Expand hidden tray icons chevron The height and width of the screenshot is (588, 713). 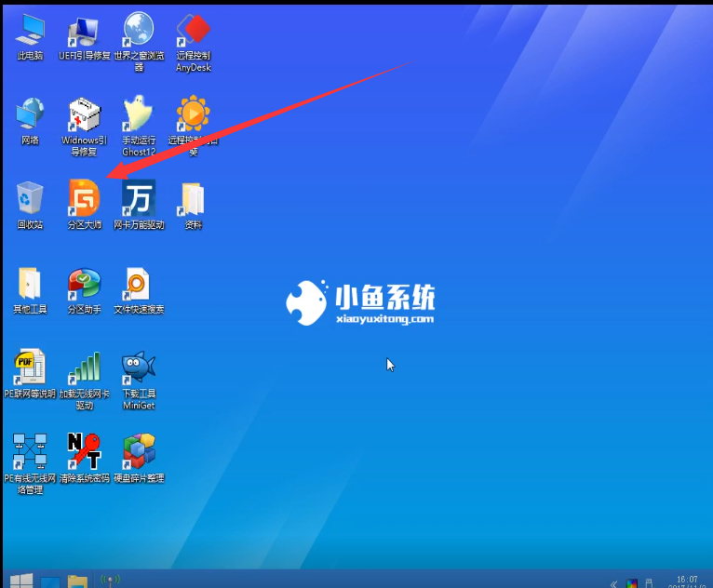[x=614, y=584]
